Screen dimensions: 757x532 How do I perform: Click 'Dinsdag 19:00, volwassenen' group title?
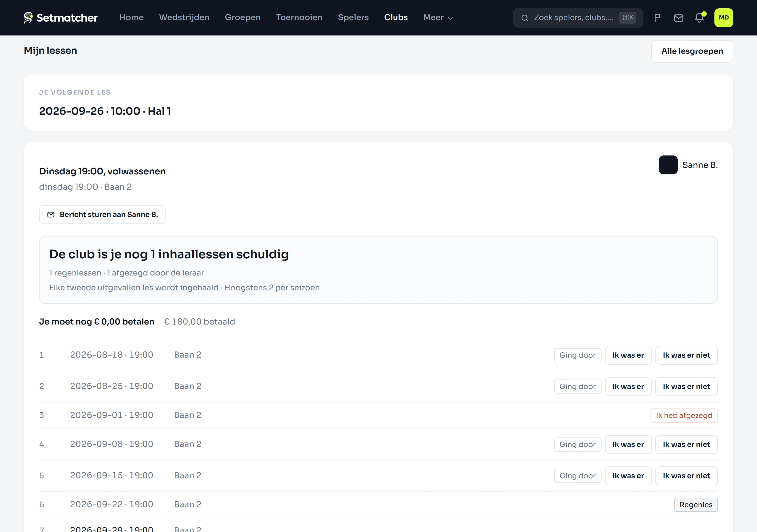pyautogui.click(x=102, y=171)
